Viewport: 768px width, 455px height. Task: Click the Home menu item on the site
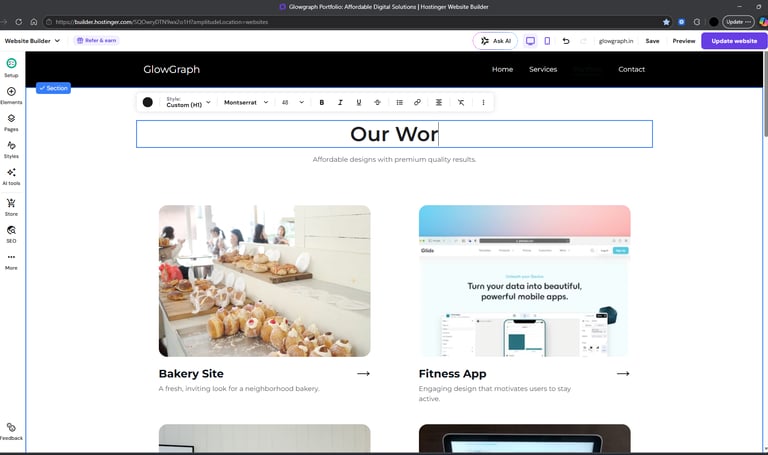pyautogui.click(x=503, y=70)
